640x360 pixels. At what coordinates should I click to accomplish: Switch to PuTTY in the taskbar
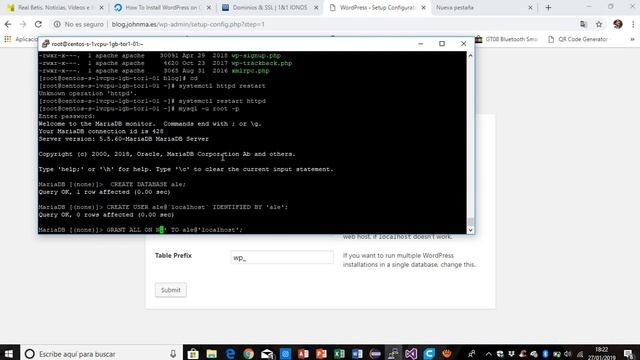393,353
